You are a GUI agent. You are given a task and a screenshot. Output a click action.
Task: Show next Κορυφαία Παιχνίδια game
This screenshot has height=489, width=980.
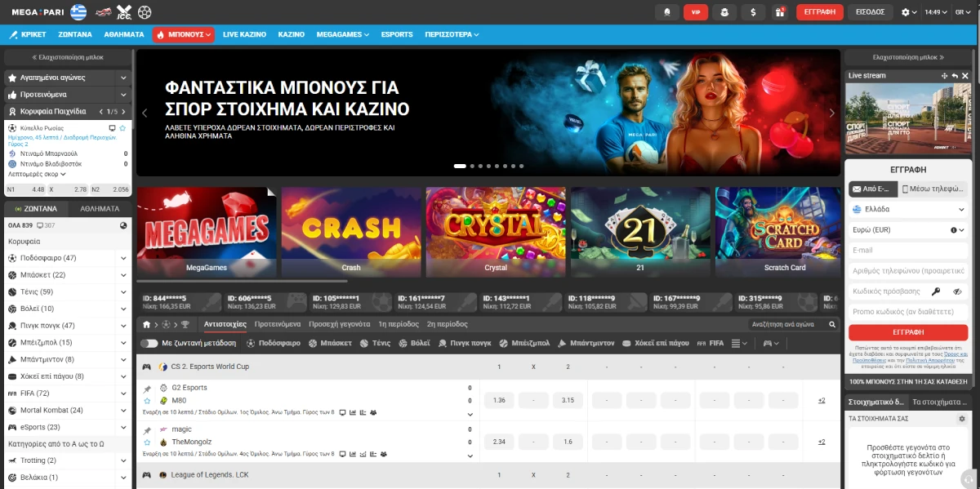pyautogui.click(x=122, y=111)
